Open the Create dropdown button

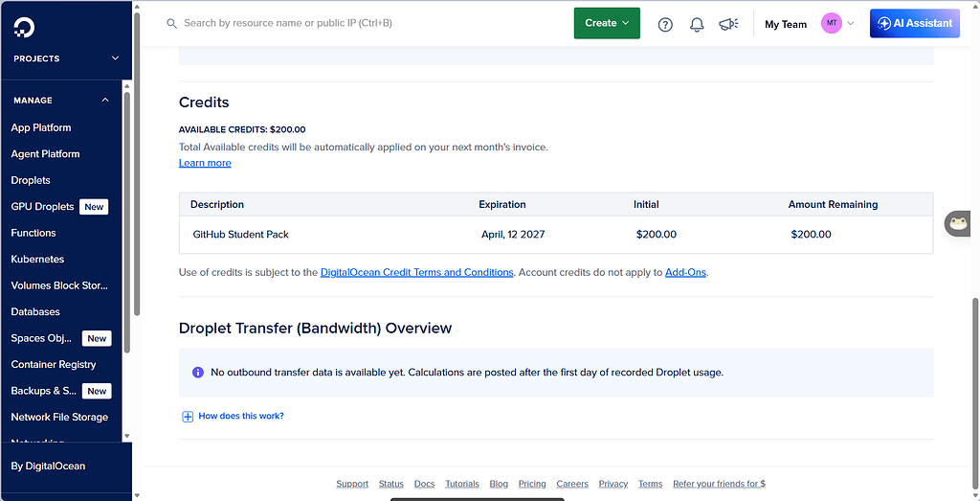607,23
